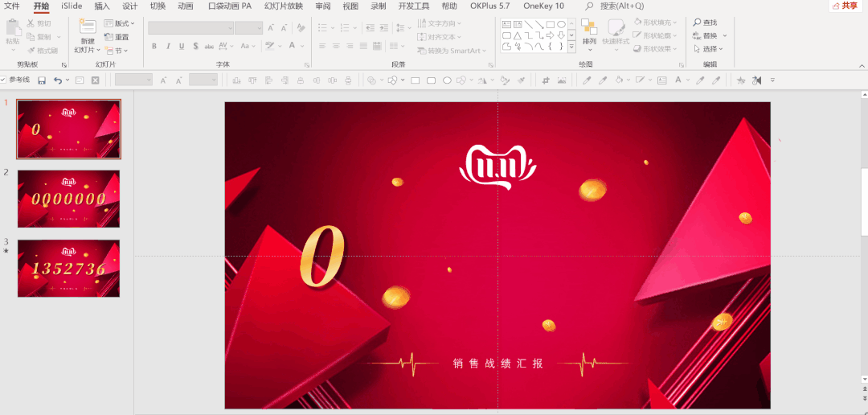Click the New Slide (新建幻灯片) icon
Viewport: 868px width, 415px height.
(88, 27)
